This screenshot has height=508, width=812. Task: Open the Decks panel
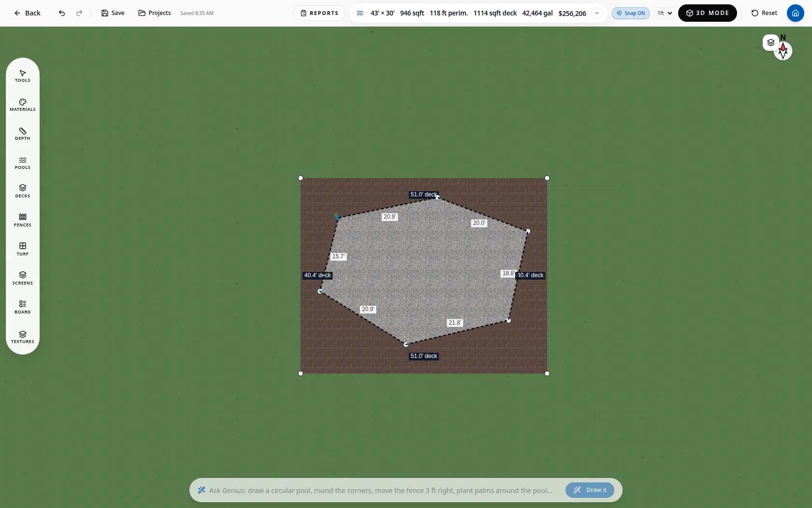23,192
